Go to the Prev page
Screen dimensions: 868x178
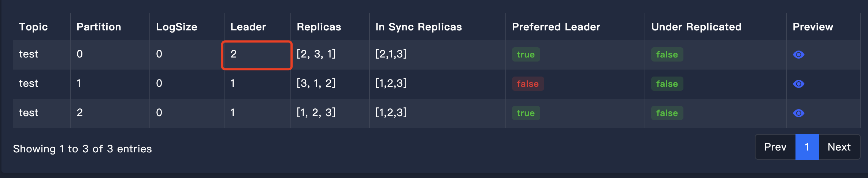click(775, 147)
